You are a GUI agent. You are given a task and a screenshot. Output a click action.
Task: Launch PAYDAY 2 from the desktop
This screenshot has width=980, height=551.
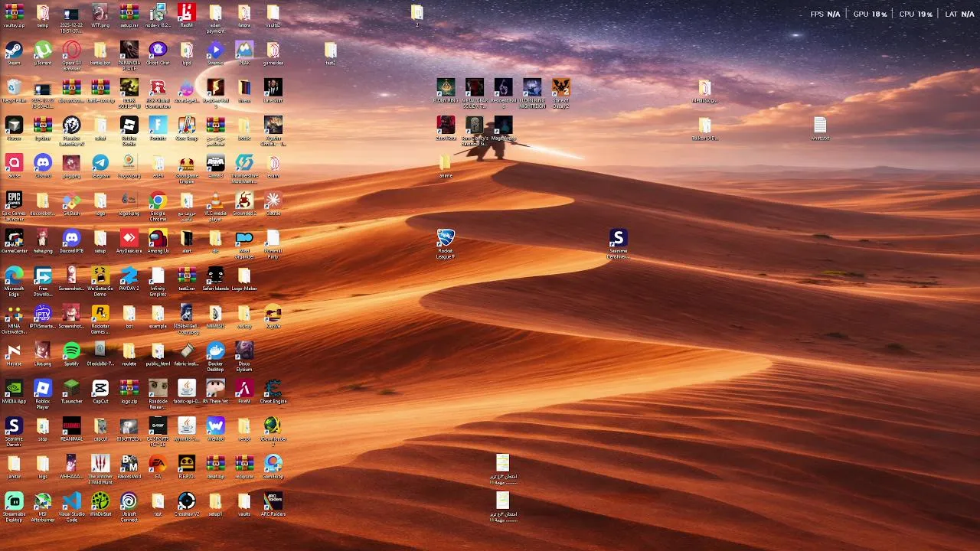tap(129, 278)
